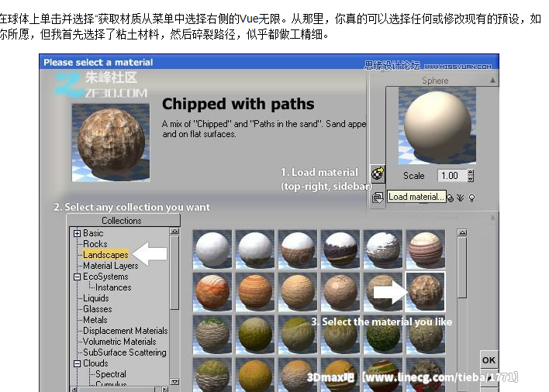Click the Scale value field showing 1.00
The width and height of the screenshot is (549, 392).
click(x=452, y=176)
